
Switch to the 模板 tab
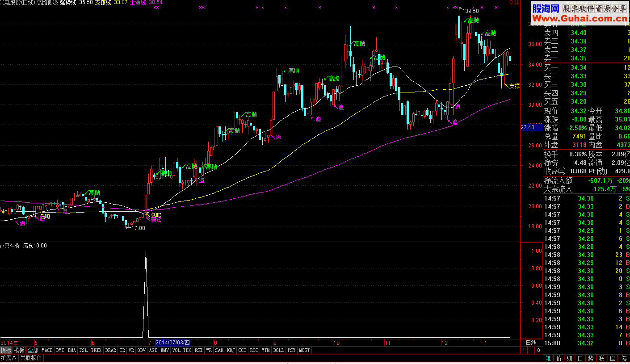pos(19,350)
